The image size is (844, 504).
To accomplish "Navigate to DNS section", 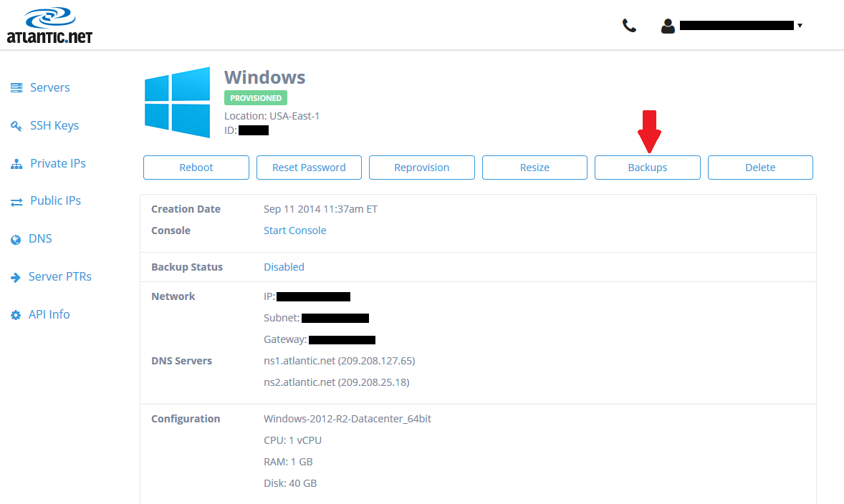I will tap(40, 238).
